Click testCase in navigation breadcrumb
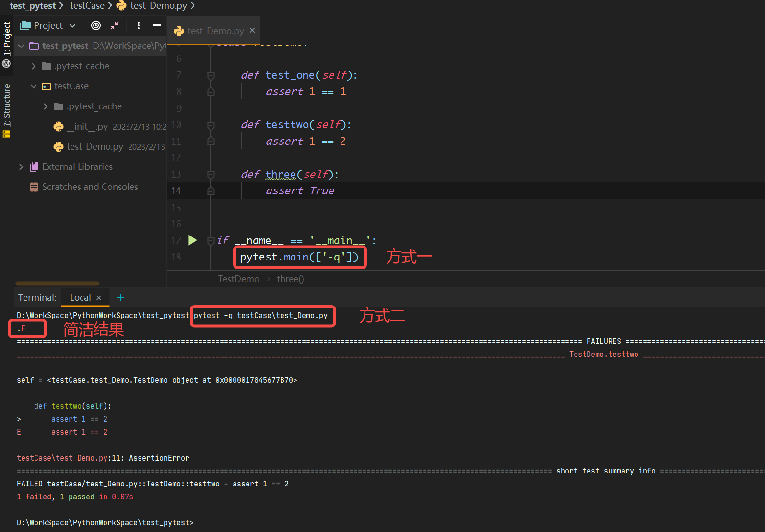Image resolution: width=765 pixels, height=532 pixels. click(87, 6)
